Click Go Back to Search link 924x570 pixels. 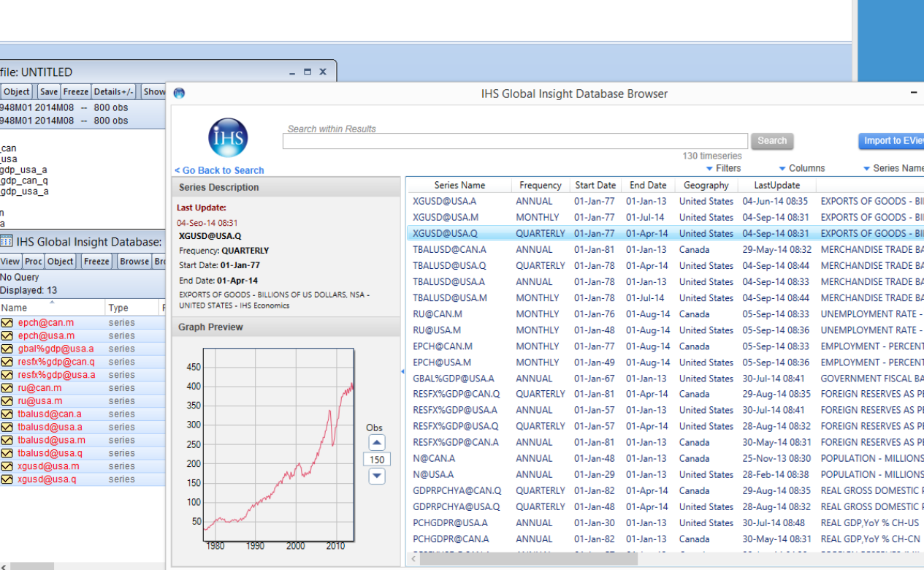tap(219, 170)
